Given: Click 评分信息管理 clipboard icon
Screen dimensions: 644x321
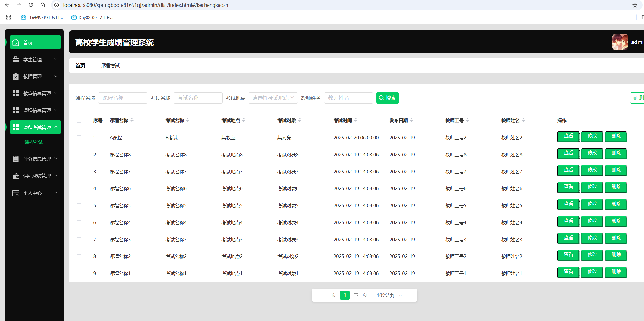Looking at the screenshot, I should (16, 159).
